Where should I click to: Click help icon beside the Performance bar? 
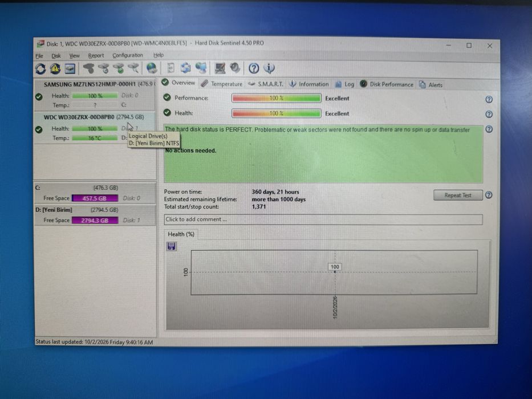[489, 99]
